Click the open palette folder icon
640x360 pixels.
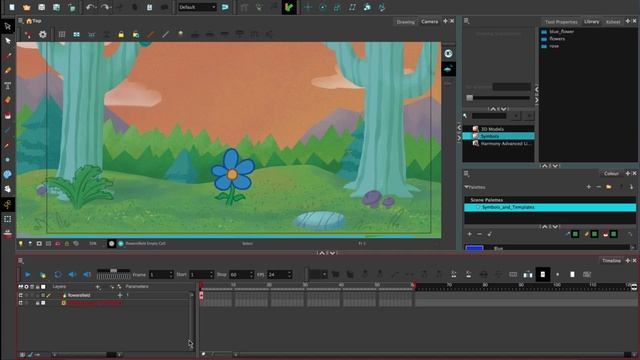609,187
